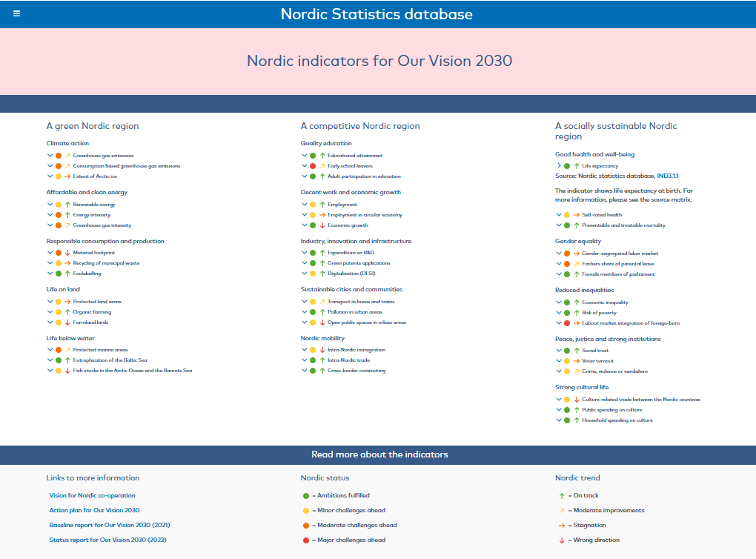Click the red status dot for Early school leavers
Screen dimensions: 756x559
pos(313,166)
